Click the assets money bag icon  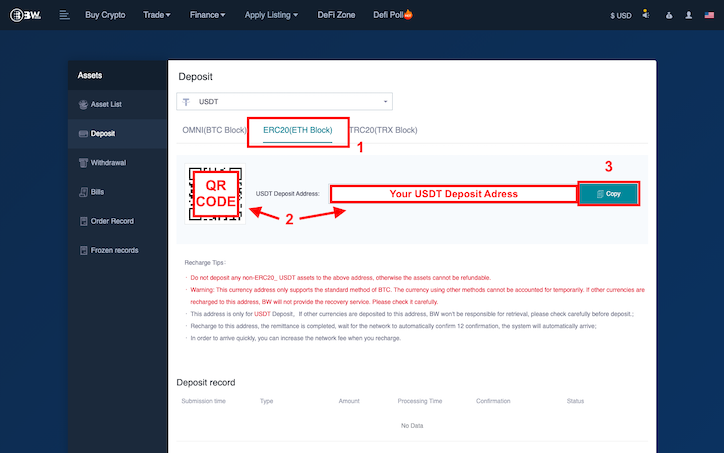pos(669,16)
